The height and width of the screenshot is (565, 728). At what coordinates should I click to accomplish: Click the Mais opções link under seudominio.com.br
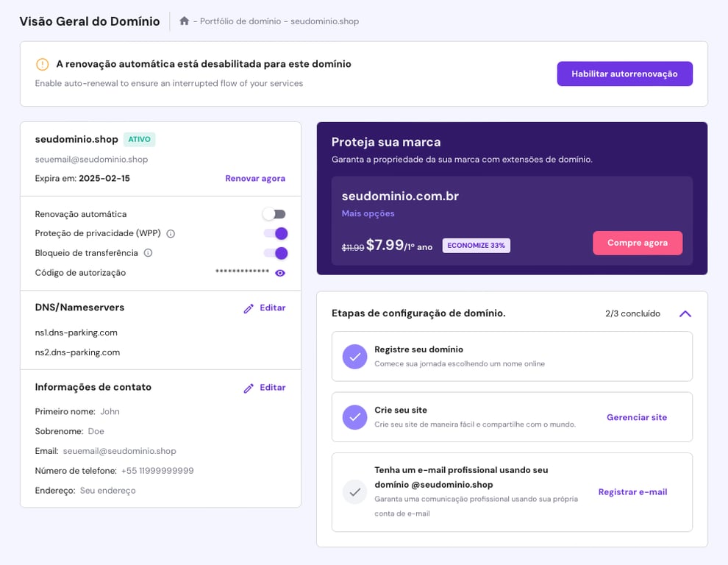pyautogui.click(x=367, y=213)
